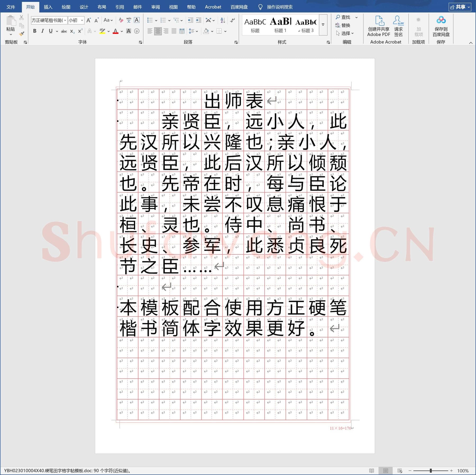
Task: Switch to Web Layout view in the status bar
Action: [x=400, y=471]
